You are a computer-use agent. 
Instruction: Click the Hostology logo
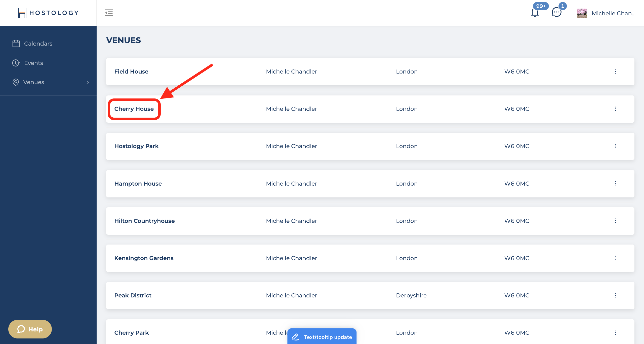[48, 13]
